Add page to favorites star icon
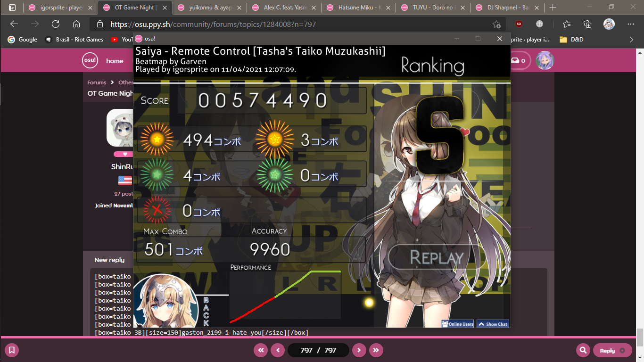 496,24
